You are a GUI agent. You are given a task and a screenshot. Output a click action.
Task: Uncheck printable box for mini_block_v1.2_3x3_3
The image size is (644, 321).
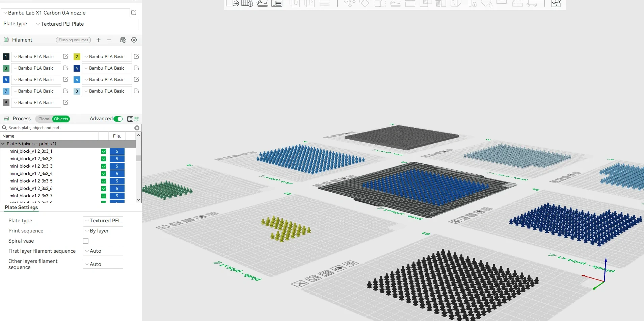104,166
